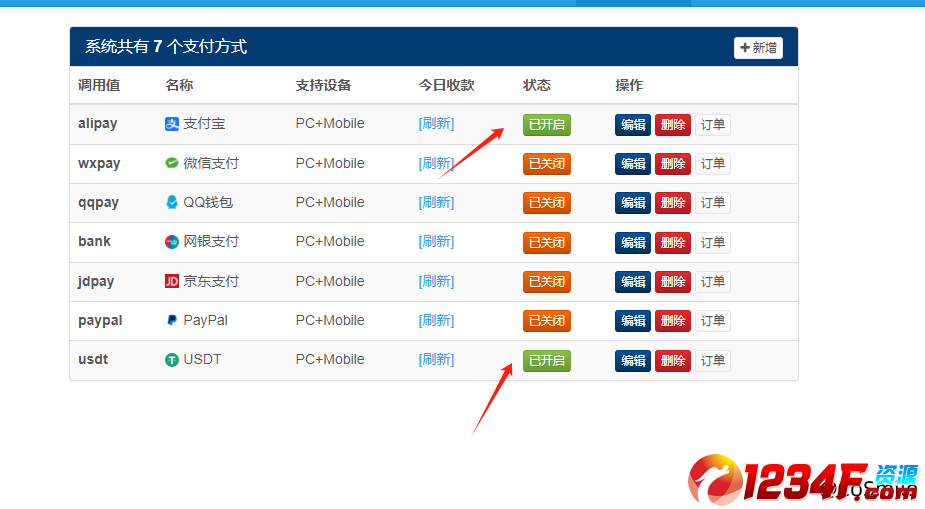Screen dimensions: 925x509
Task: Click the 调用值 column header
Action: 99,86
